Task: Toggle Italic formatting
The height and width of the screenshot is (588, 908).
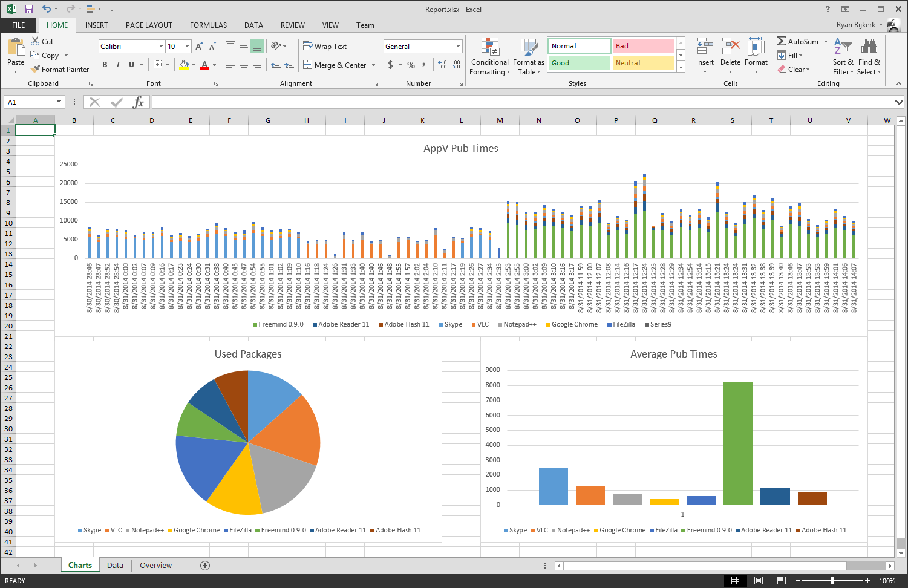Action: (x=118, y=65)
